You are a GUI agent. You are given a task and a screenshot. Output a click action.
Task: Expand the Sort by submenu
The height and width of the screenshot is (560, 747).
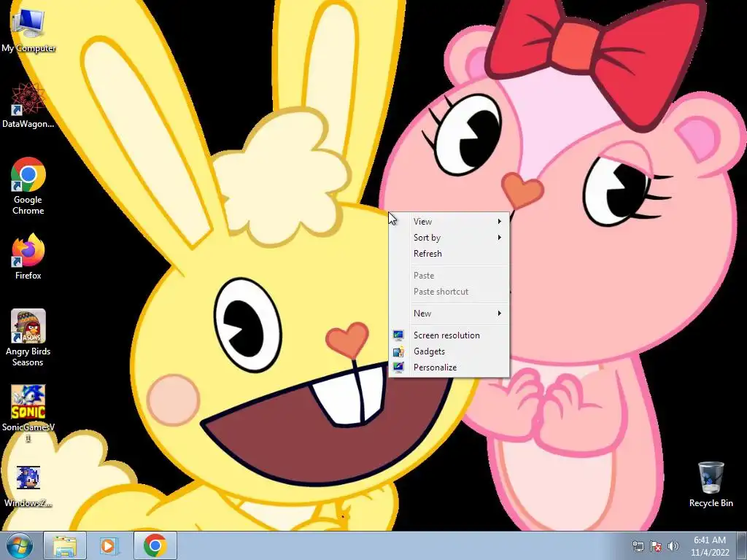(449, 238)
